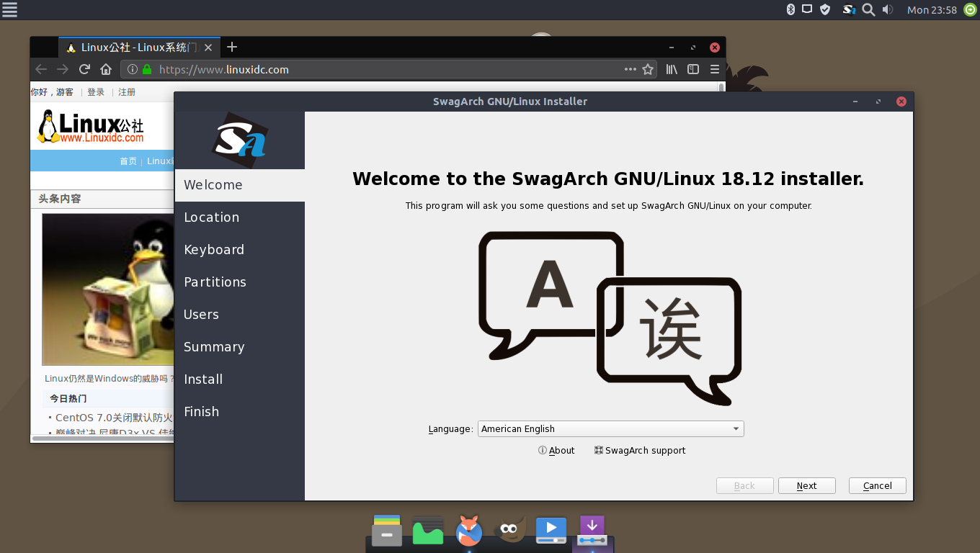Open the browser home page

click(x=106, y=69)
